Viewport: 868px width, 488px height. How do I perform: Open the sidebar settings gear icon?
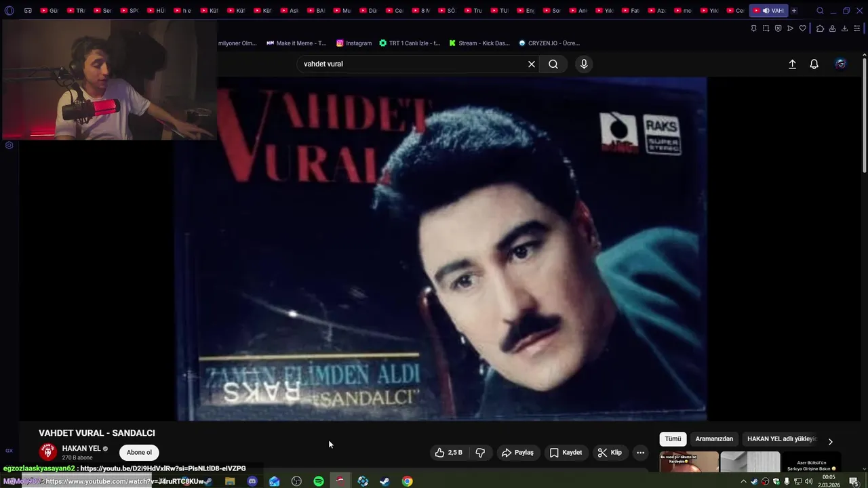(x=9, y=145)
